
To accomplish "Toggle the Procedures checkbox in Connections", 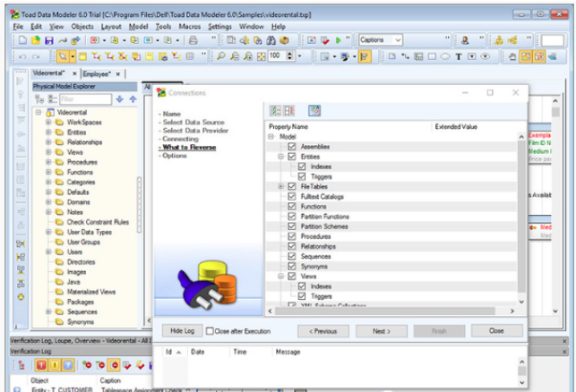I will tap(292, 236).
